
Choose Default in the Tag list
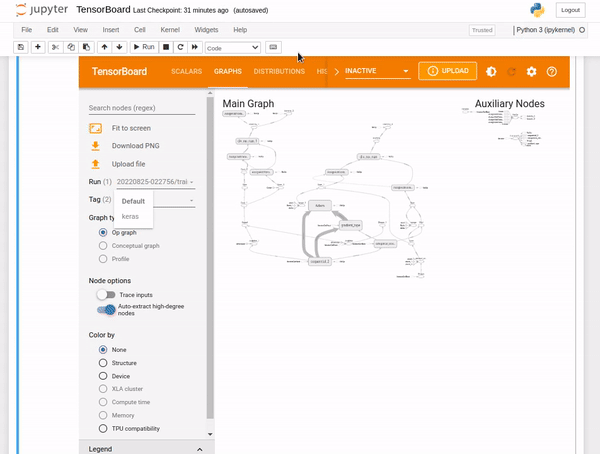click(x=133, y=201)
